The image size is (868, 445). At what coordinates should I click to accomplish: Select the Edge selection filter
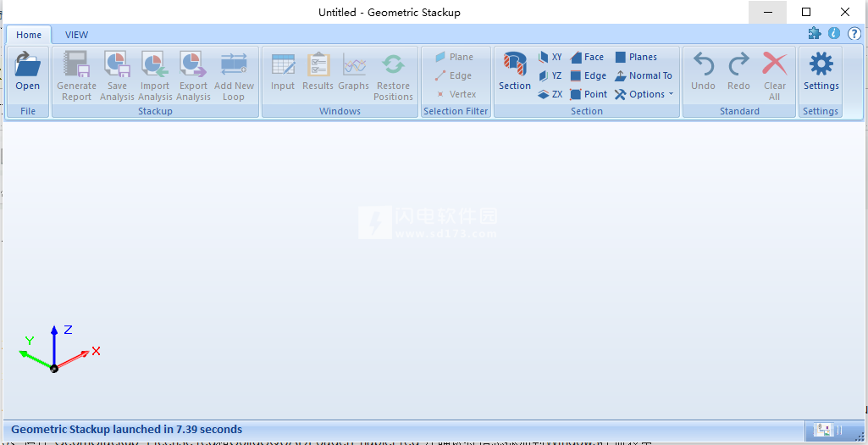[x=453, y=76]
